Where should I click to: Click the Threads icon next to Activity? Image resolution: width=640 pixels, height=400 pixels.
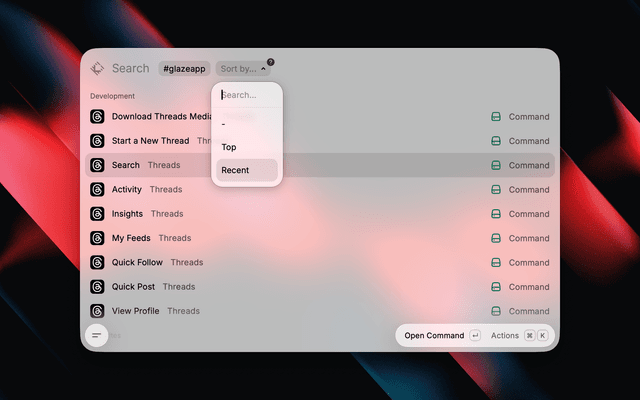point(97,190)
